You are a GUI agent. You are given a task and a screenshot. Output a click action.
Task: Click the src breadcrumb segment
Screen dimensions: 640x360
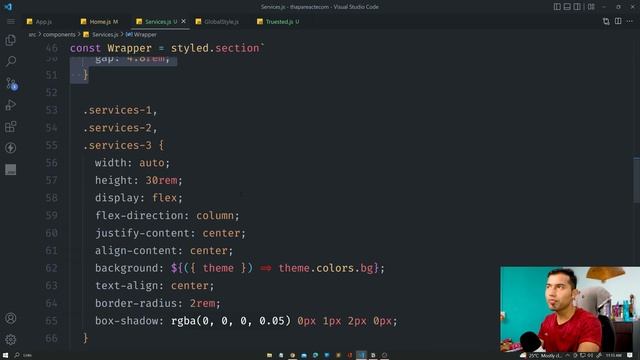click(x=32, y=35)
